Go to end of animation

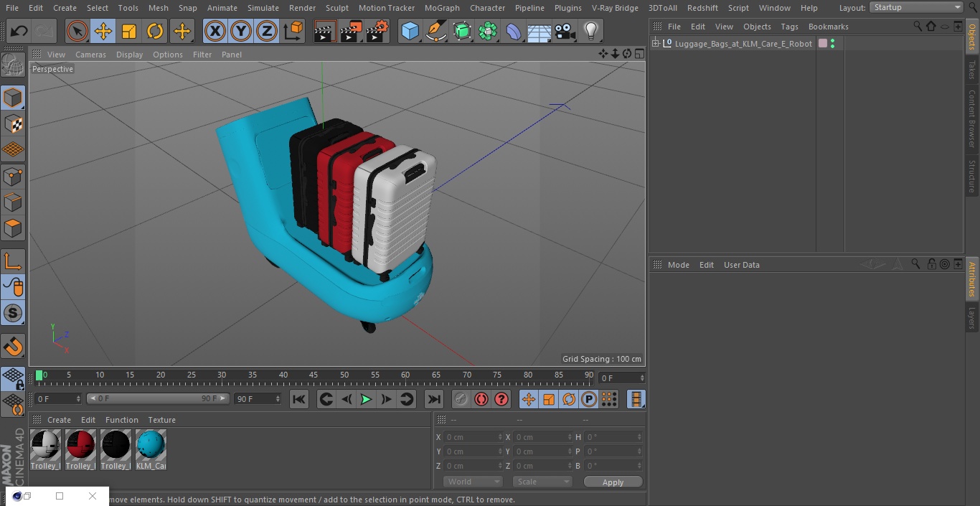coord(434,399)
